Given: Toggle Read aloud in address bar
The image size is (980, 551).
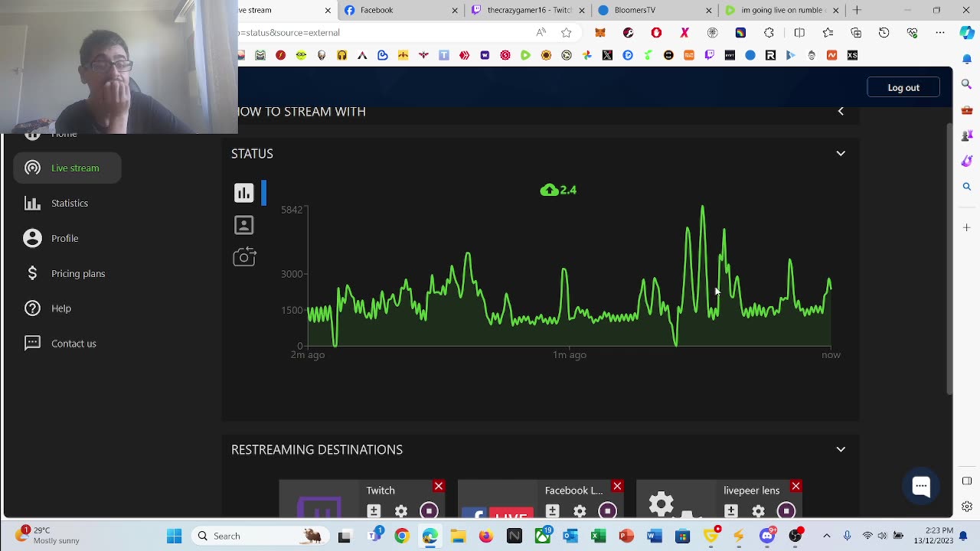Looking at the screenshot, I should [x=541, y=33].
